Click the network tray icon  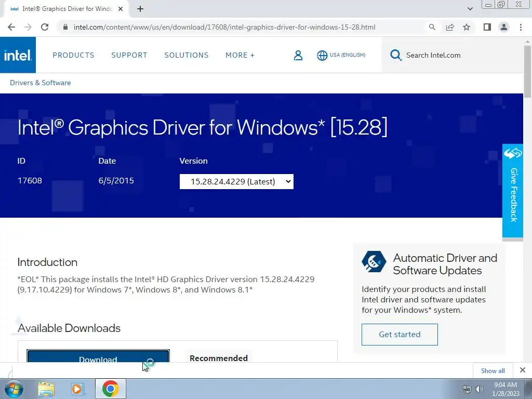tap(467, 389)
